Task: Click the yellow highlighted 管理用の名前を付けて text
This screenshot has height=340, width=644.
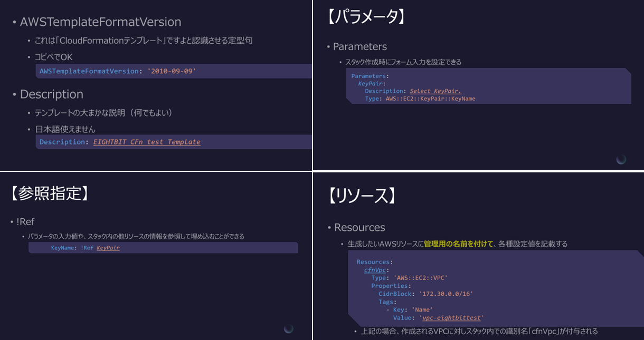Action: pyautogui.click(x=458, y=244)
